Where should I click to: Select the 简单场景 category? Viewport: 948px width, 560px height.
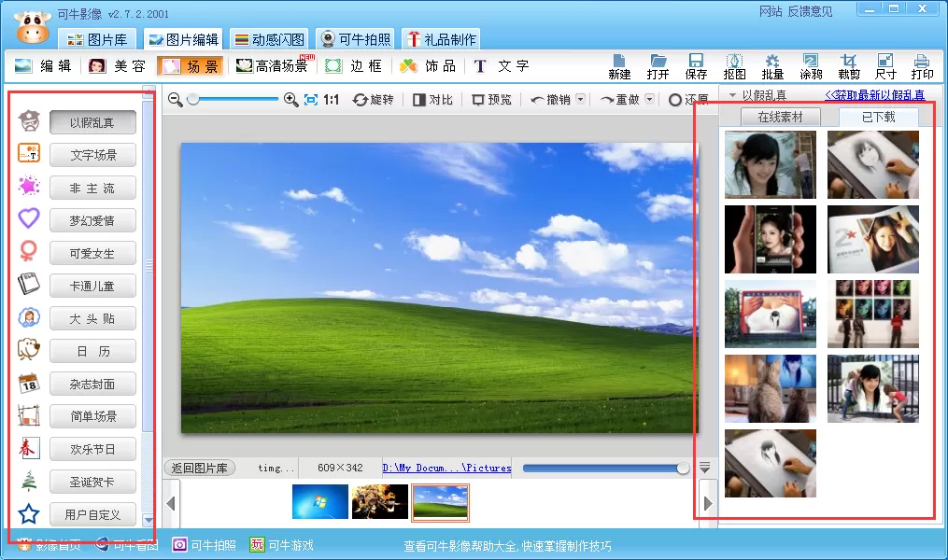(x=92, y=416)
